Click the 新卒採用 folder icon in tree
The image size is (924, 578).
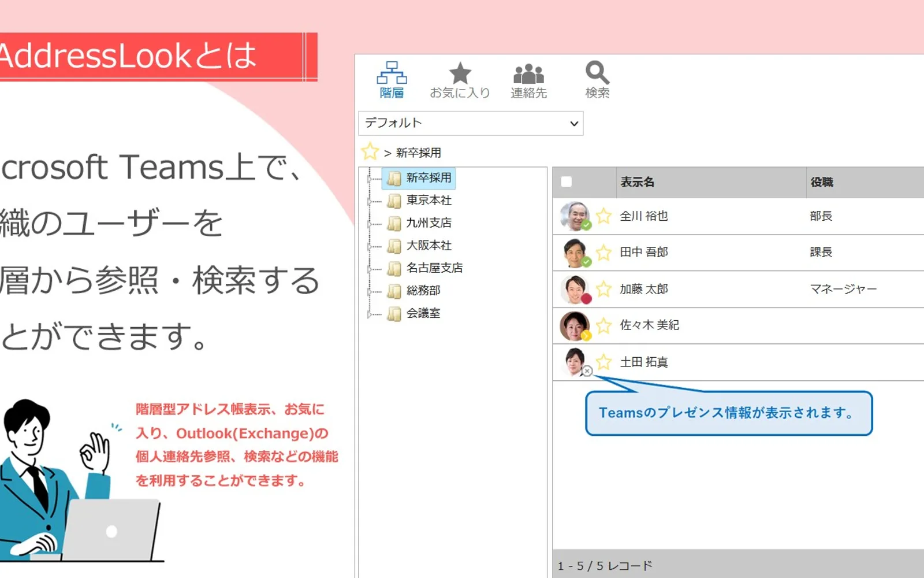pyautogui.click(x=394, y=179)
